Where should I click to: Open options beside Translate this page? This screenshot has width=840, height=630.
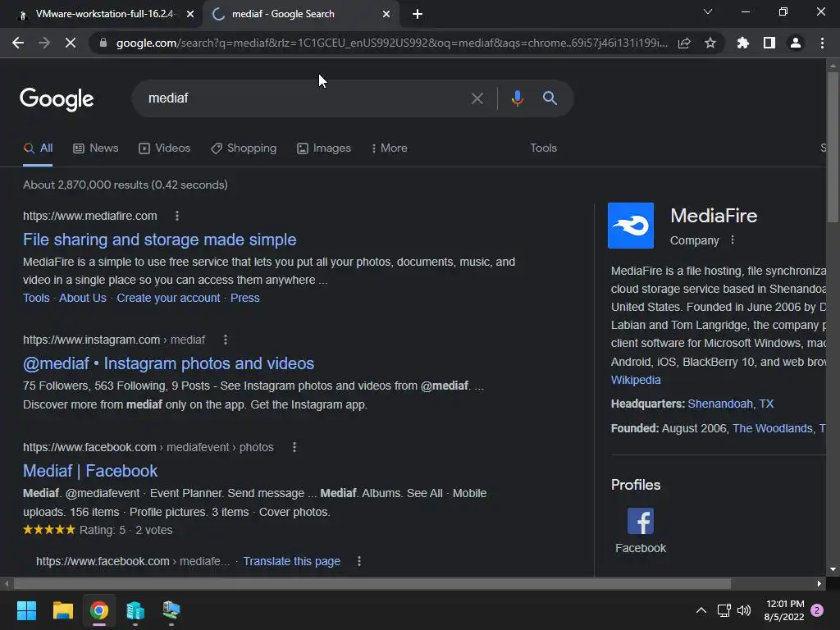coord(359,561)
